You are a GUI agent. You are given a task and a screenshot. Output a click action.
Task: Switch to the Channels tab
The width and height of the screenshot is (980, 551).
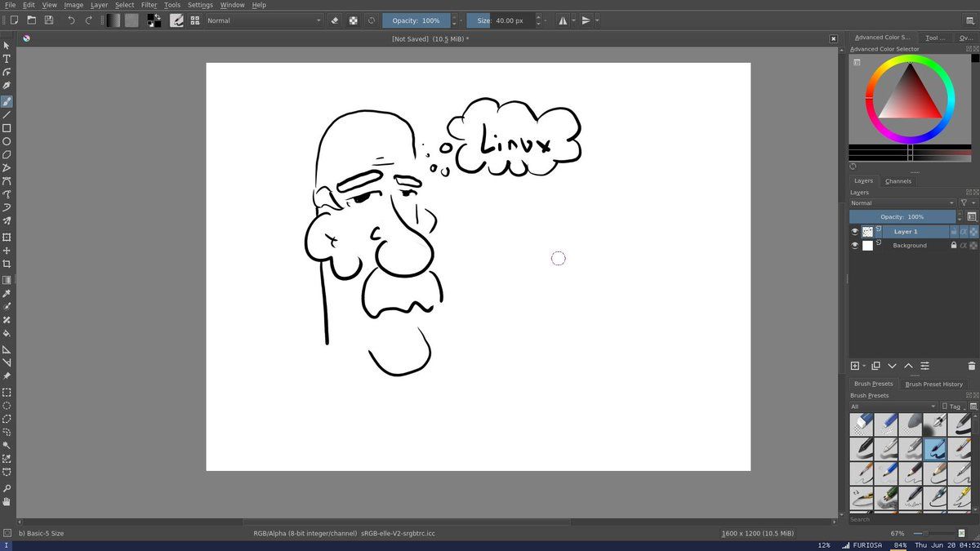pos(898,181)
